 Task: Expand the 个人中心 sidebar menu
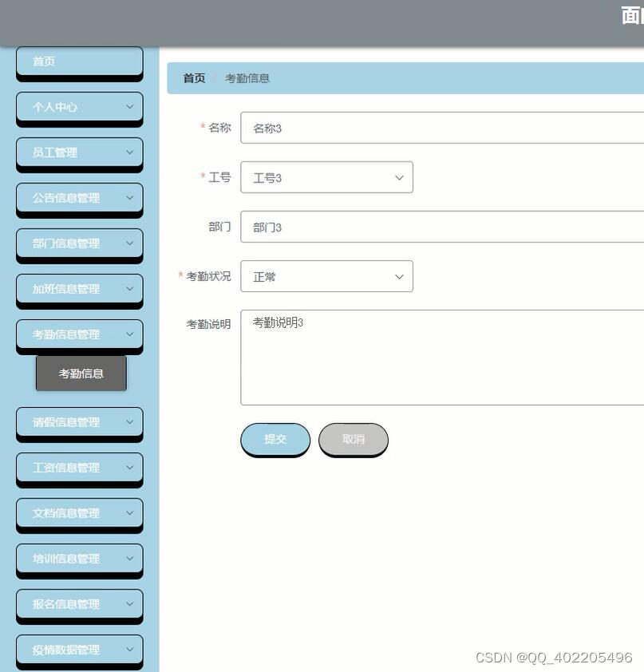79,106
